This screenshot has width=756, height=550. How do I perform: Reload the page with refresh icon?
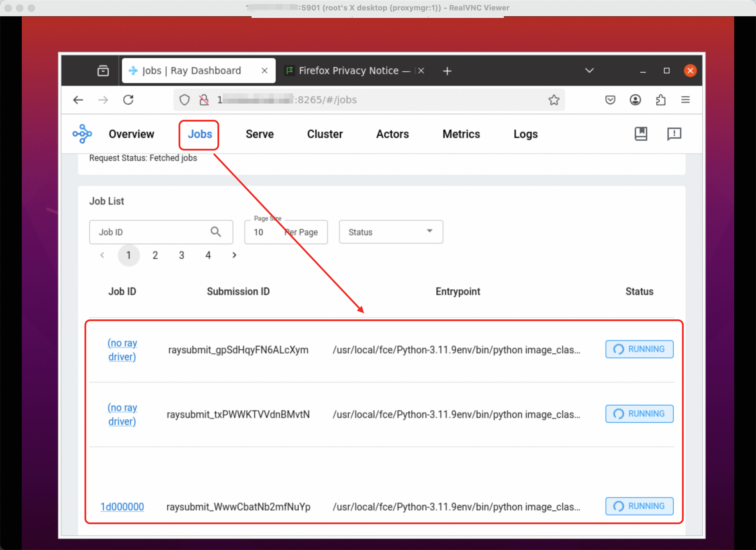pyautogui.click(x=128, y=100)
